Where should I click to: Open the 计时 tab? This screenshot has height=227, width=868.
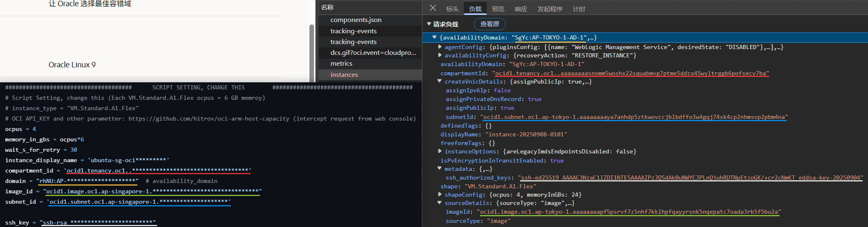click(x=579, y=9)
